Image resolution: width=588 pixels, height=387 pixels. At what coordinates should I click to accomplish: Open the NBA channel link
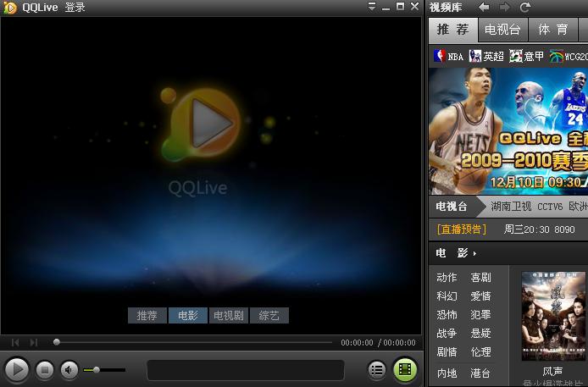coord(448,56)
